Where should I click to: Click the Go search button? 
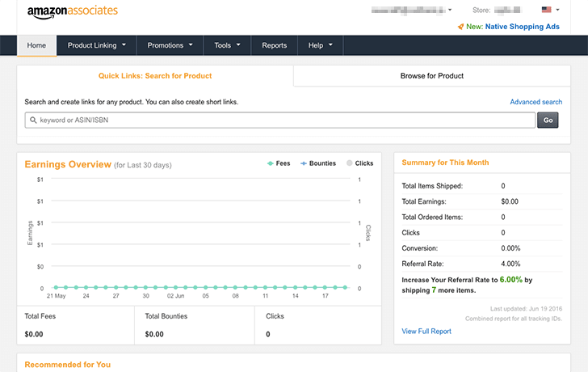click(x=548, y=120)
